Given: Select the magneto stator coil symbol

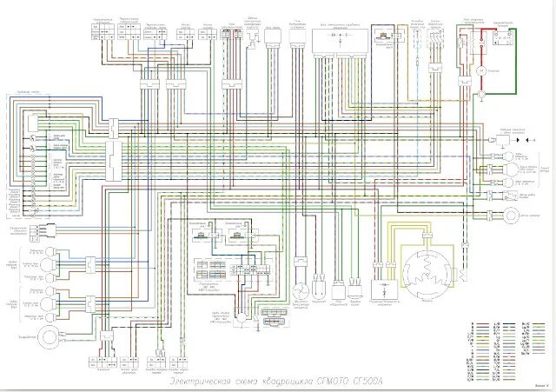Looking at the screenshot, I should click(x=428, y=275).
